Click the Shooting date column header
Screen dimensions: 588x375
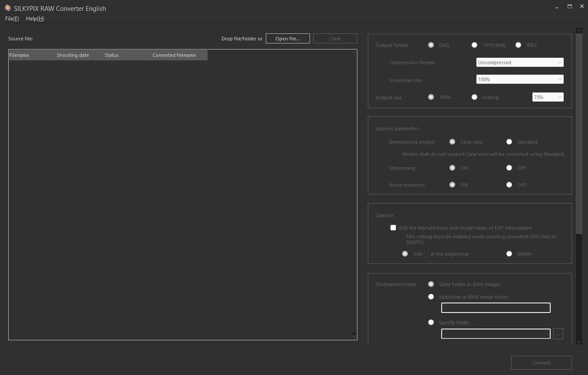[80, 55]
